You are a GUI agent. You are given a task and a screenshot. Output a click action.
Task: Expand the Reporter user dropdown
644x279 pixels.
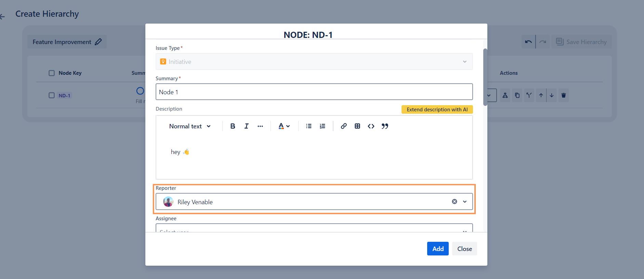[x=465, y=201]
